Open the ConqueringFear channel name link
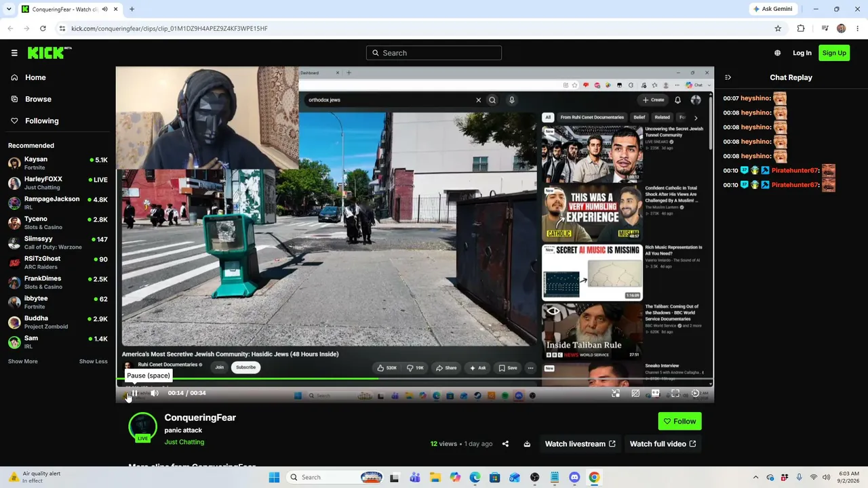 click(x=200, y=418)
